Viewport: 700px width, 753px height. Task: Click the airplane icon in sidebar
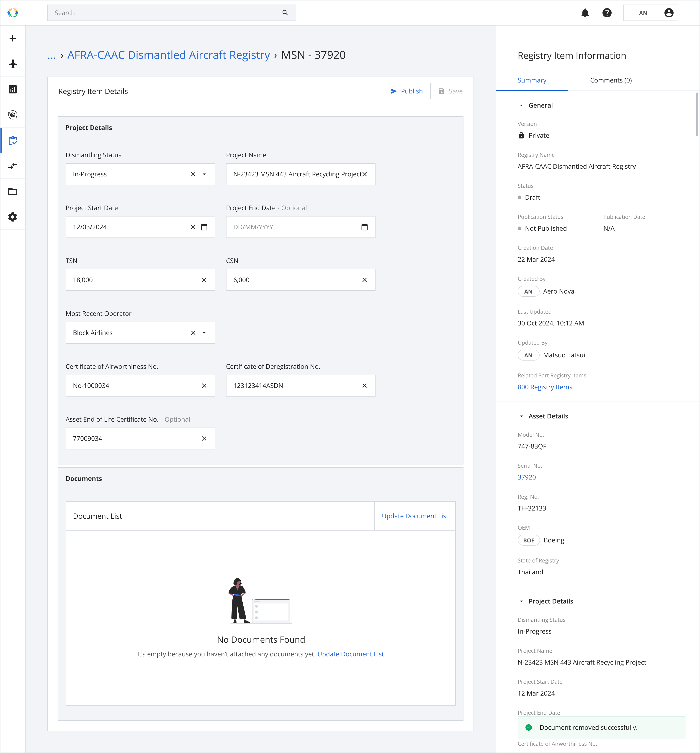tap(13, 64)
